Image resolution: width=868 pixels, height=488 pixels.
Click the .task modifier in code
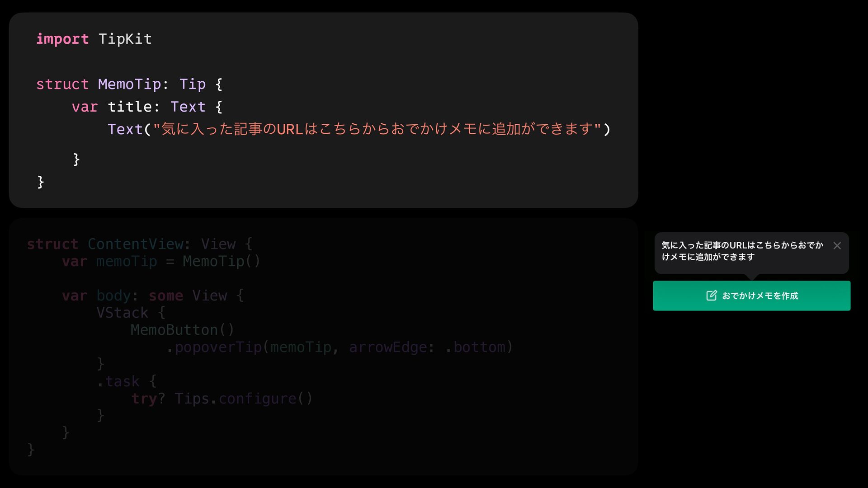pyautogui.click(x=118, y=381)
